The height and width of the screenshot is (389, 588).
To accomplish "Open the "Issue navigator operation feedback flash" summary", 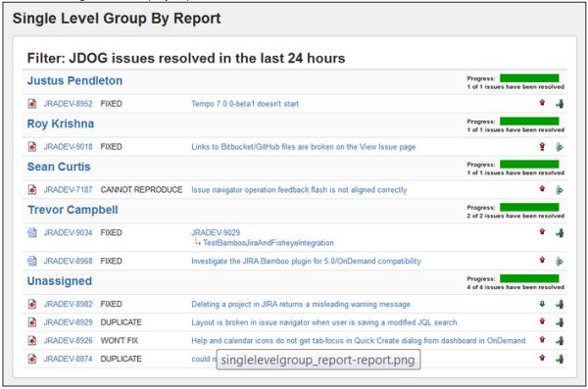I will [x=299, y=190].
